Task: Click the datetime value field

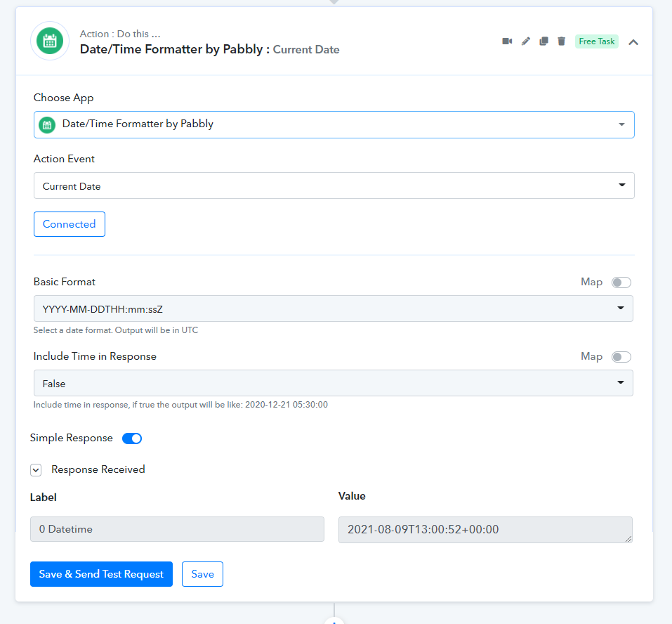Action: pos(485,530)
